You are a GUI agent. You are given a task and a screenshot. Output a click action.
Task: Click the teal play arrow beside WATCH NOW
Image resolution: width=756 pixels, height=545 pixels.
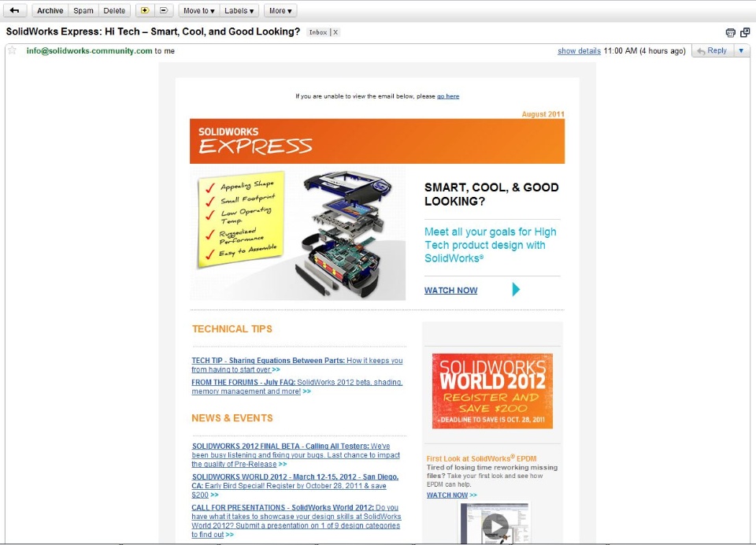[516, 289]
